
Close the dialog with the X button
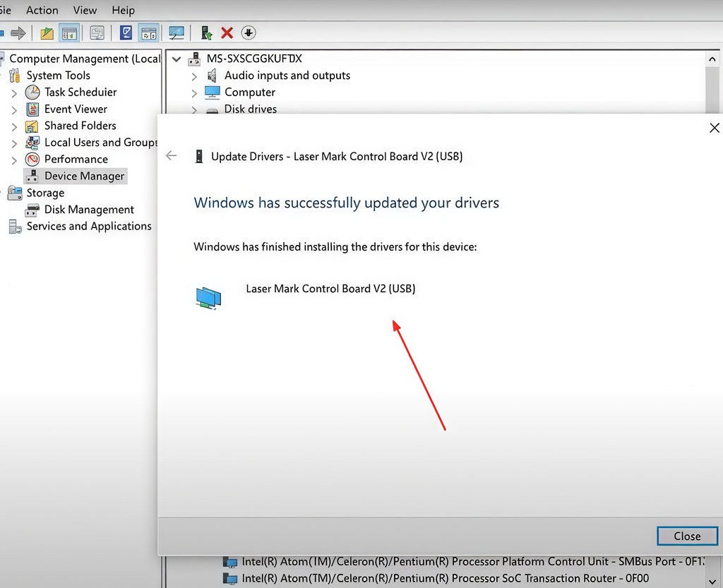point(715,128)
